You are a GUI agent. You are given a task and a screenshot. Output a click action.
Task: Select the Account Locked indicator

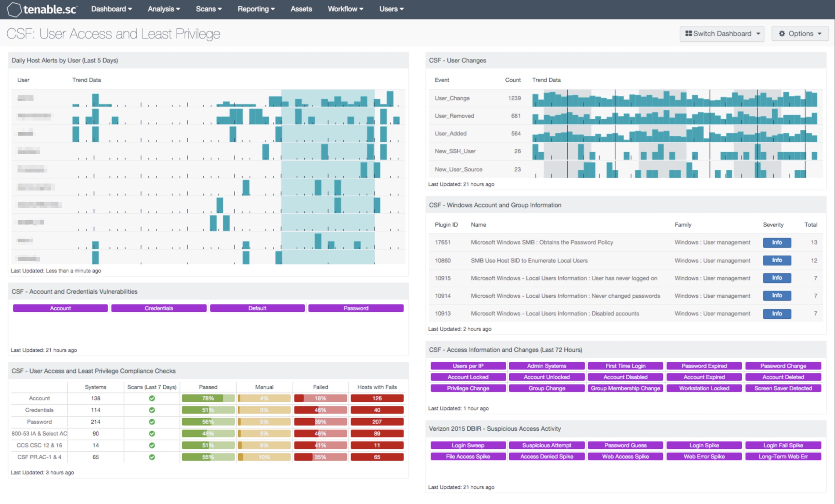click(x=468, y=377)
